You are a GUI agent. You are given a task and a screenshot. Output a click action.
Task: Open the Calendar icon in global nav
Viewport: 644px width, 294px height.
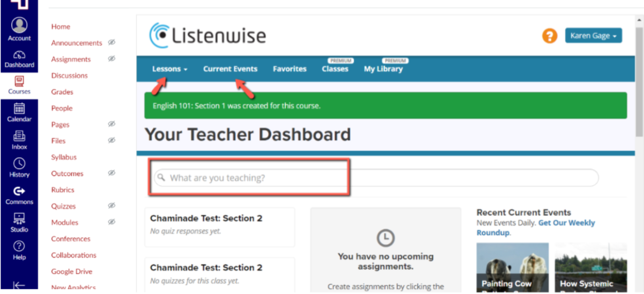pyautogui.click(x=19, y=109)
